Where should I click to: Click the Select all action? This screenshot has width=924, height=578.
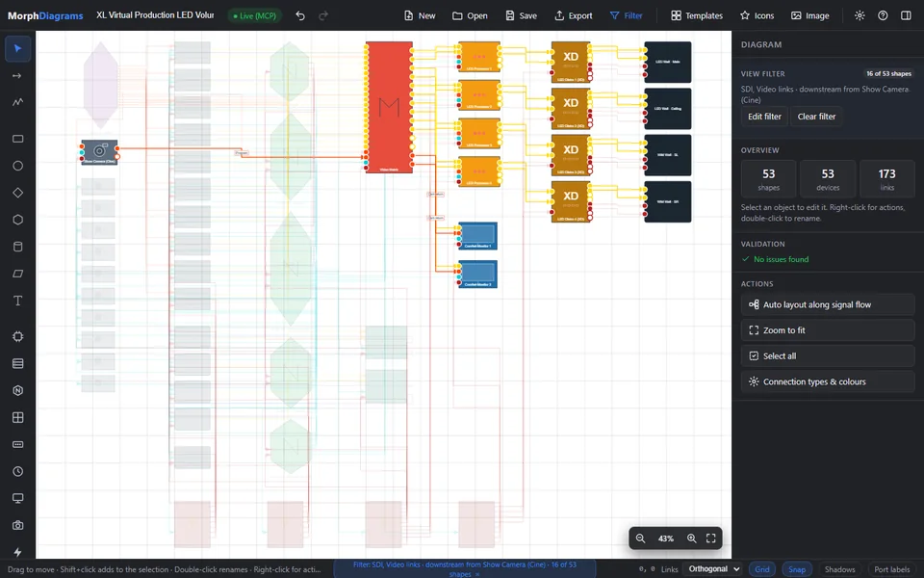pyautogui.click(x=828, y=355)
